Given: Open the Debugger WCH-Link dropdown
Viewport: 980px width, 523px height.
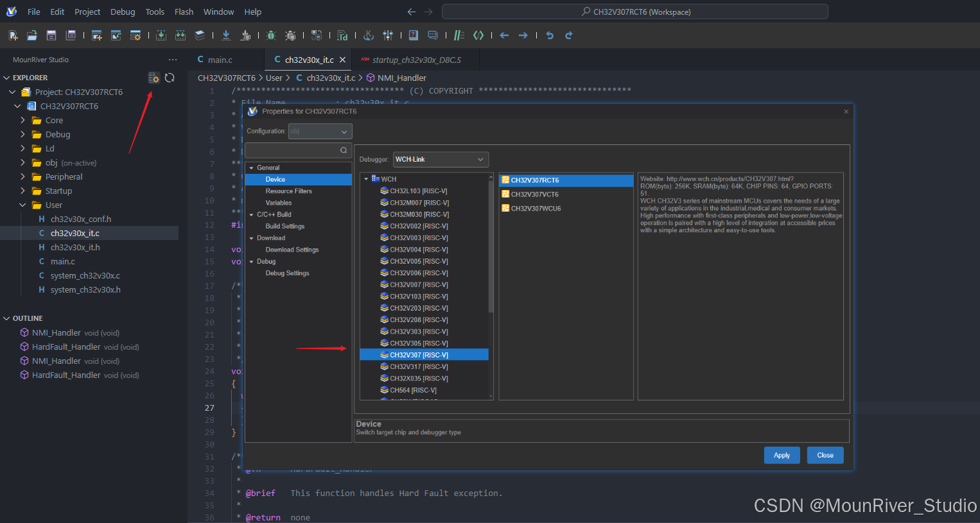Looking at the screenshot, I should click(441, 159).
